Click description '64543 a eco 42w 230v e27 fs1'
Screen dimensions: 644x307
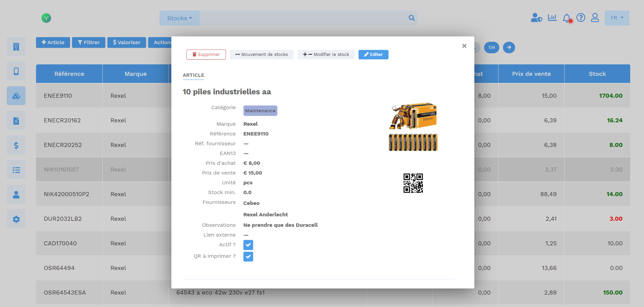tap(221, 293)
